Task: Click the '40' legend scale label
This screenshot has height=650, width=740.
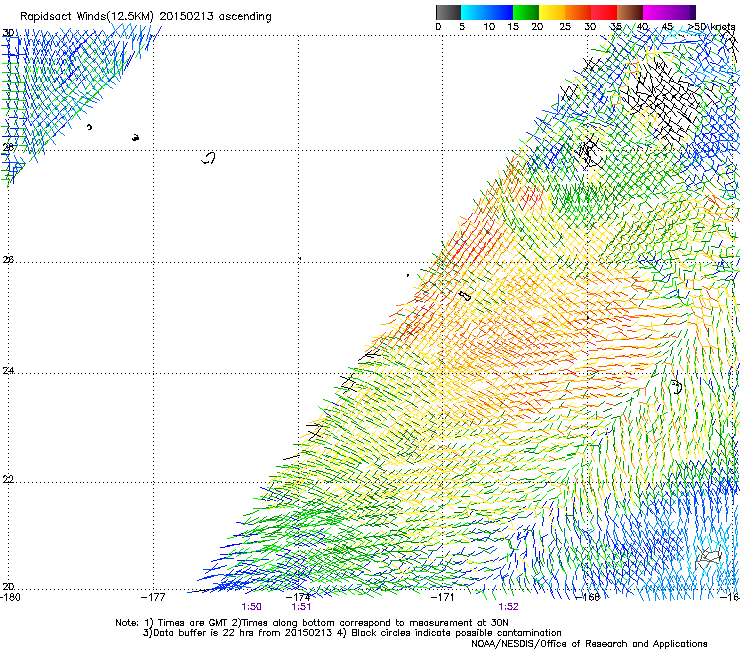Action: click(642, 27)
